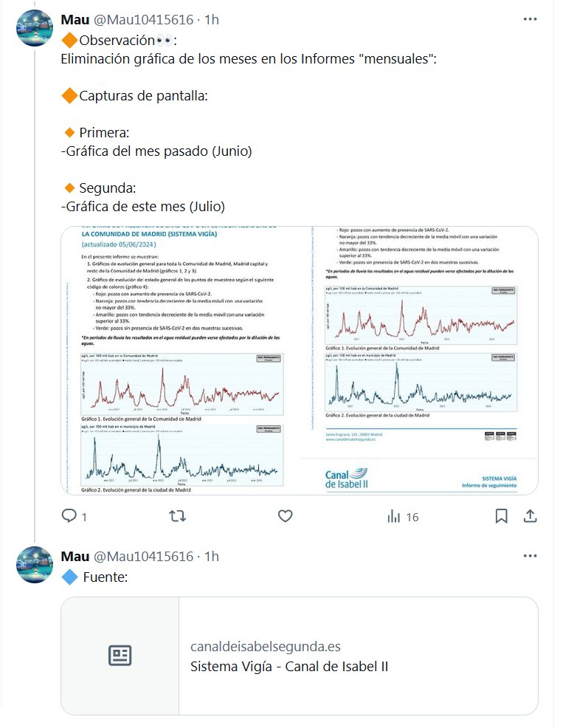Click the canaldeisabelsegunda.es domain text
The image size is (574, 728).
[266, 646]
